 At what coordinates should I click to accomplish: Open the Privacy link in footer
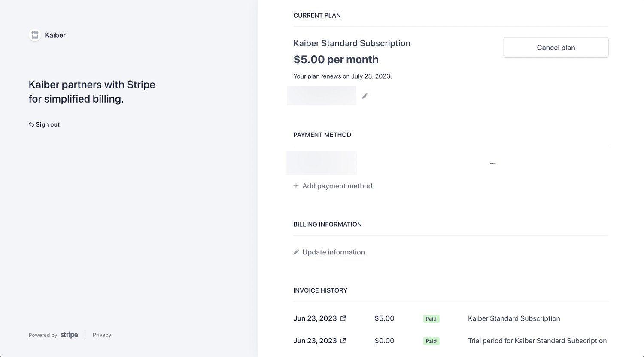[102, 335]
